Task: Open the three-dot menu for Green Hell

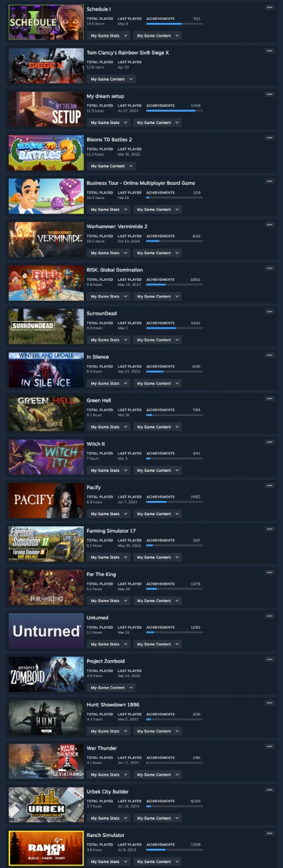Action: point(269,399)
